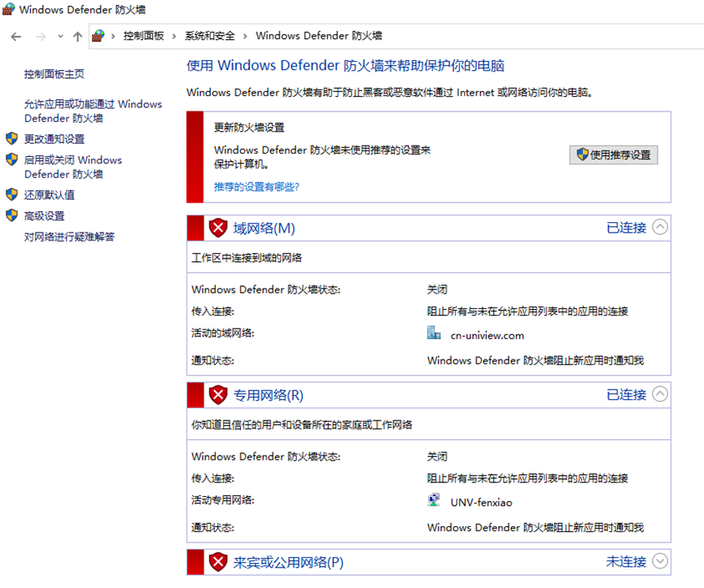Click 活动的域网络: label
This screenshot has height=588, width=704.
click(223, 333)
